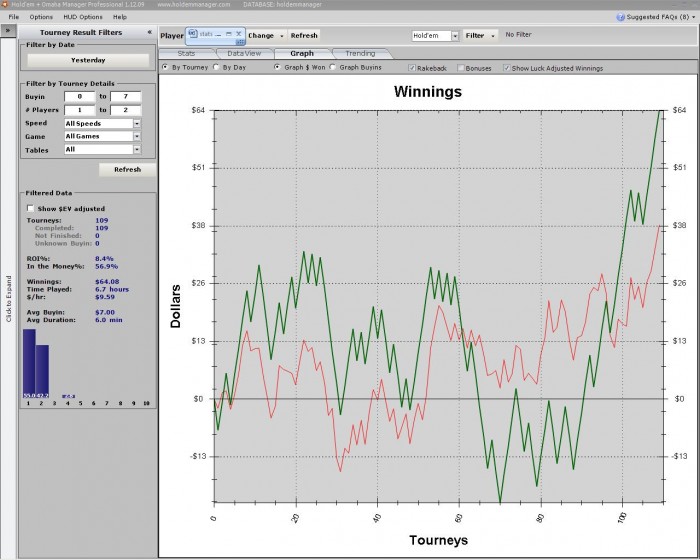Click the Winnings value $64.08
The image size is (700, 560).
pyautogui.click(x=107, y=281)
